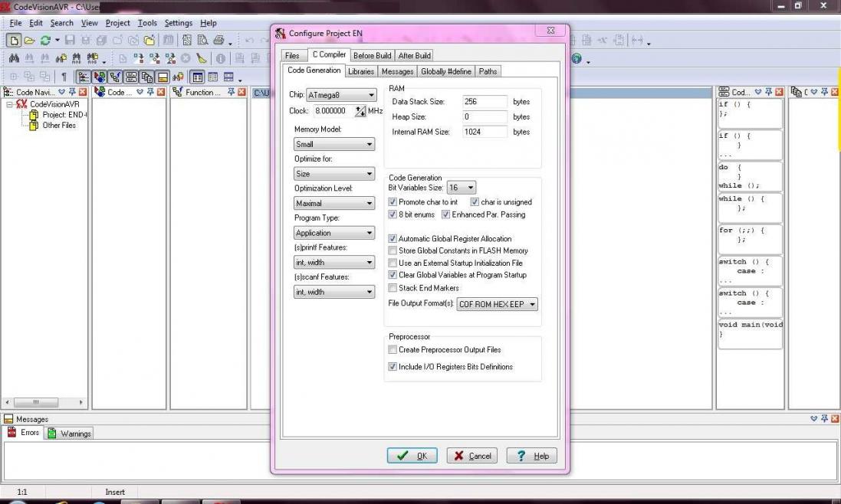Close the Code Navigator panel
This screenshot has width=841, height=504.
83,92
